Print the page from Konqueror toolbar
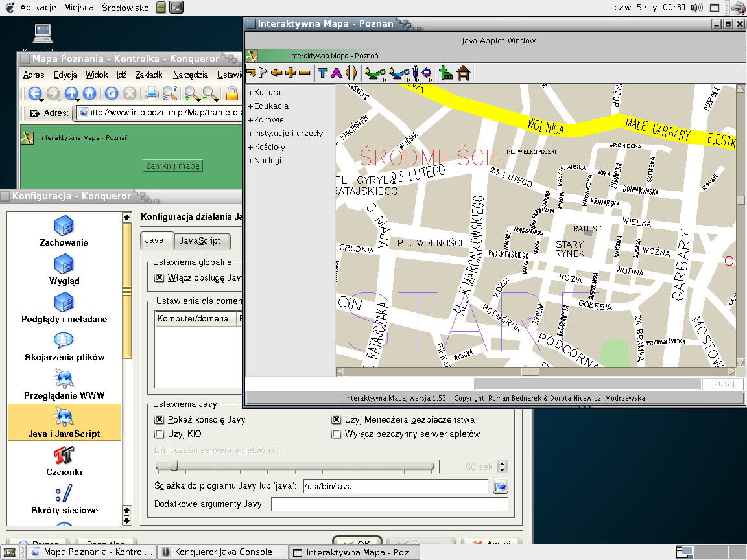747x560 pixels. (152, 93)
